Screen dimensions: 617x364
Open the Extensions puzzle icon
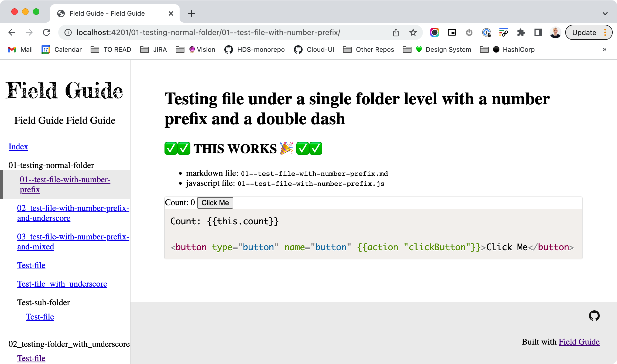point(521,33)
